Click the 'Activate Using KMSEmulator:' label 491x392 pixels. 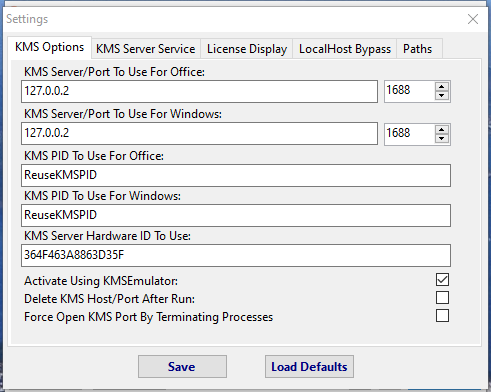tap(101, 281)
